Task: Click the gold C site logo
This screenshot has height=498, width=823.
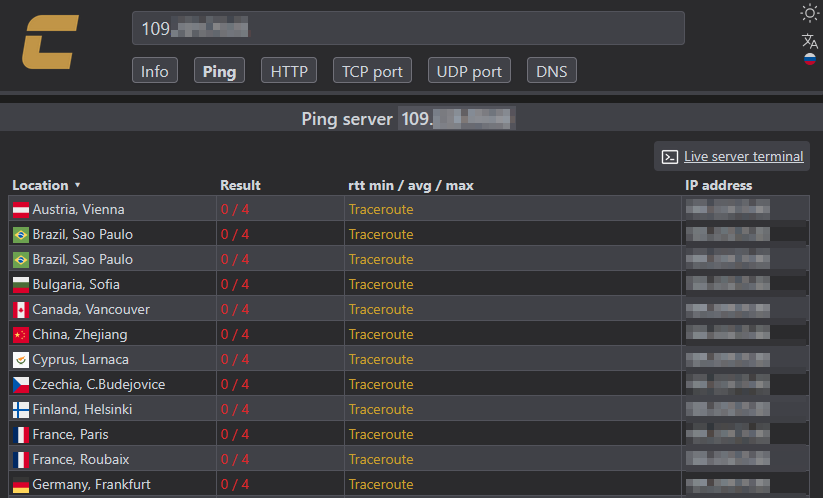Action: [x=51, y=42]
